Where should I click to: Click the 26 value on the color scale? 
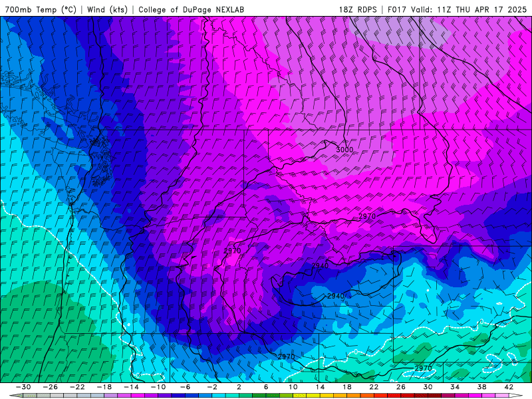[401, 387]
